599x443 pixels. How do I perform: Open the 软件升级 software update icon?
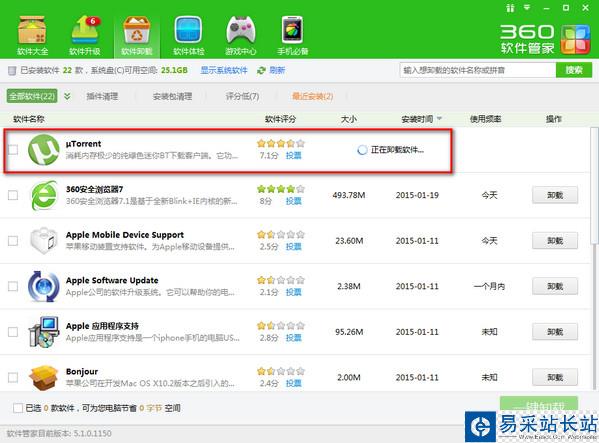click(x=85, y=35)
